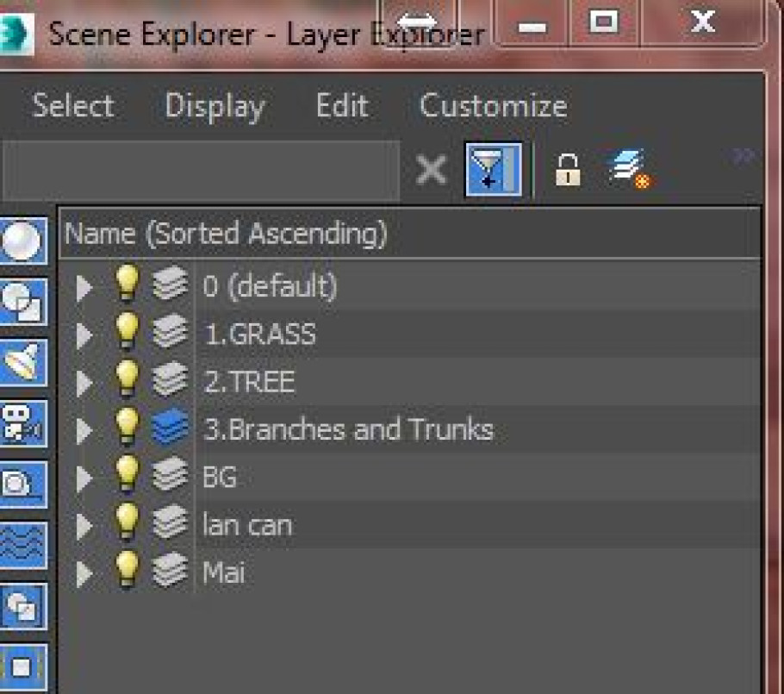Toggle the Display Geometry sphere filter

pyautogui.click(x=21, y=242)
